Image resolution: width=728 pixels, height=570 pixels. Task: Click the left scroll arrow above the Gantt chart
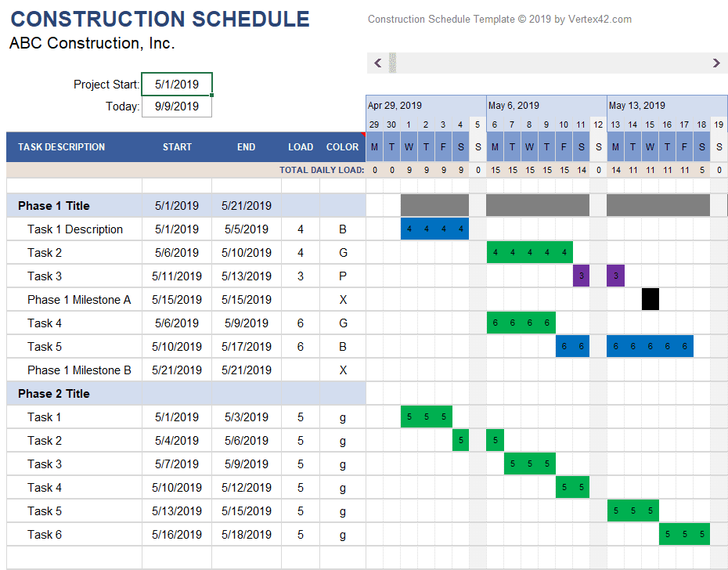(x=378, y=63)
